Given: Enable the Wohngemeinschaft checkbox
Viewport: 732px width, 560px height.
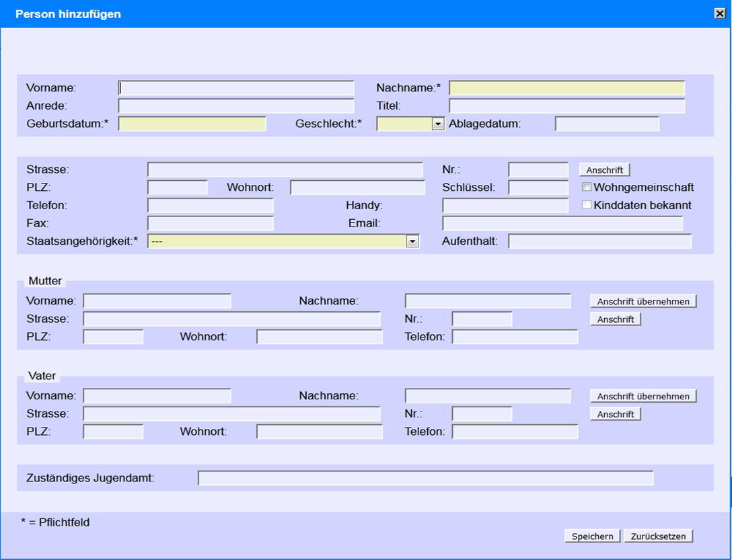Looking at the screenshot, I should (587, 188).
